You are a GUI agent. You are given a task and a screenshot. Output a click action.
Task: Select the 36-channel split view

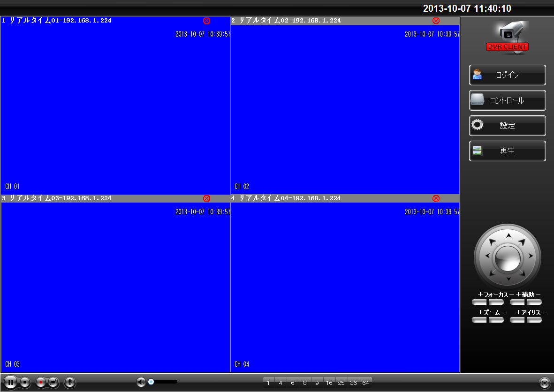pos(353,383)
